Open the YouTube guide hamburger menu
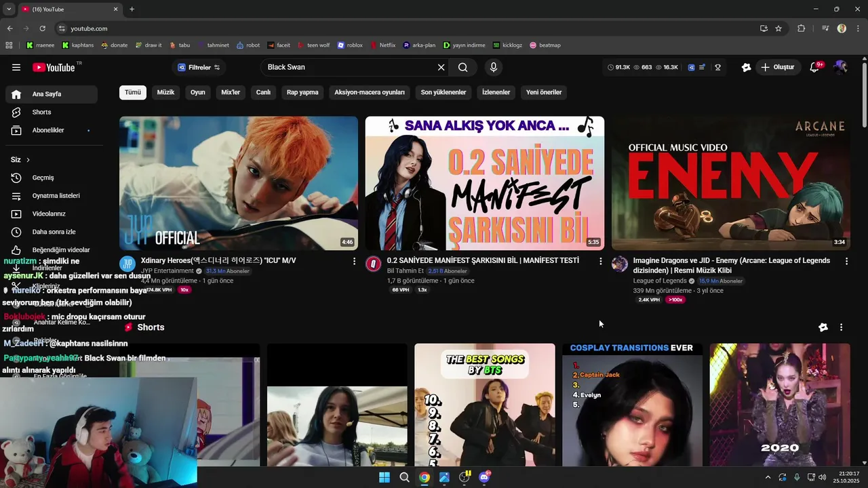Viewport: 868px width, 488px height. click(x=16, y=67)
